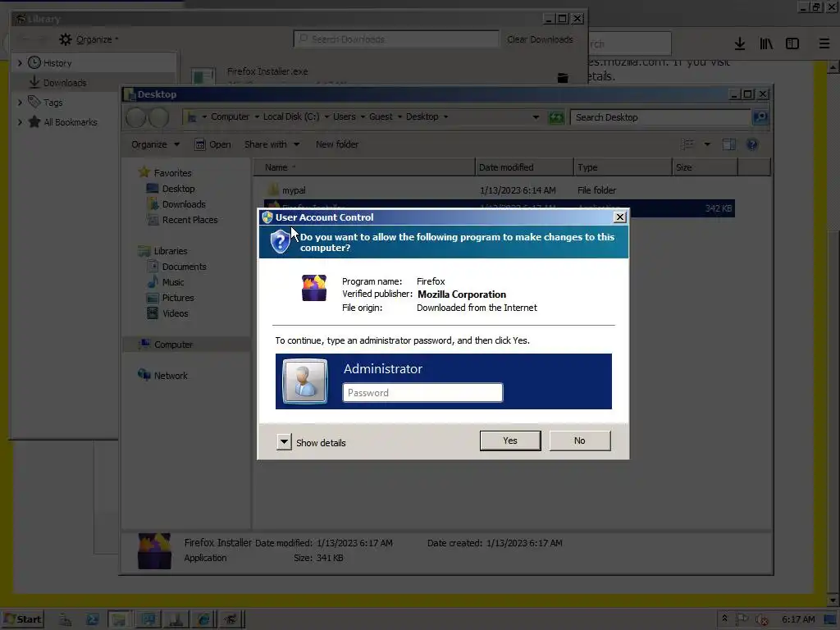The image size is (840, 630).
Task: Click the show-in-folder icon for Firefox Installer.exe
Action: pyautogui.click(x=563, y=78)
